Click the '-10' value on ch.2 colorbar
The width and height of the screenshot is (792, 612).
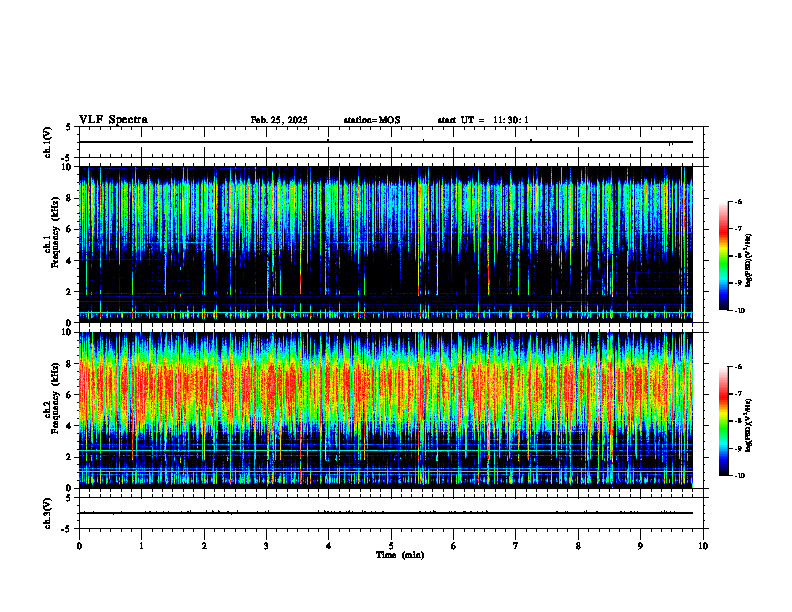pyautogui.click(x=739, y=476)
